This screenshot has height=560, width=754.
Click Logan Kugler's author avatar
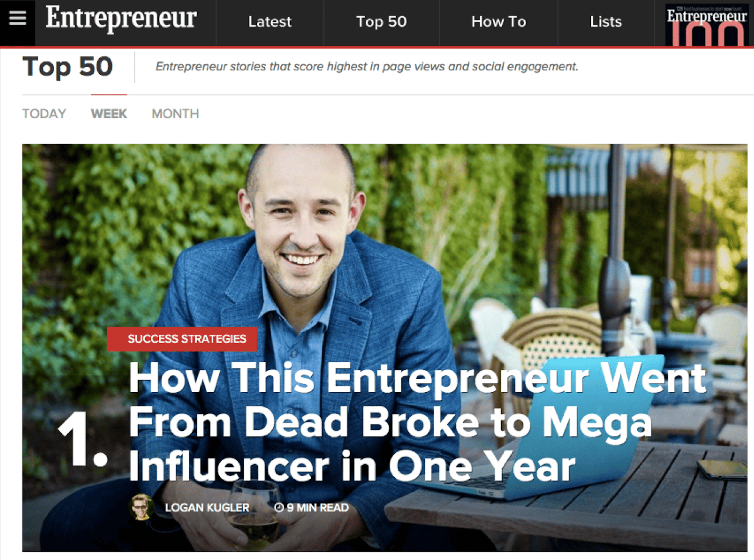coord(141,507)
